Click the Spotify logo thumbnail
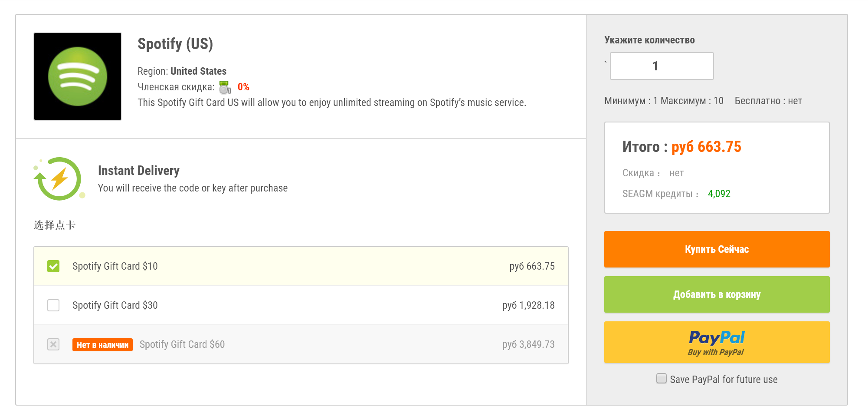868x416 pixels. point(78,76)
